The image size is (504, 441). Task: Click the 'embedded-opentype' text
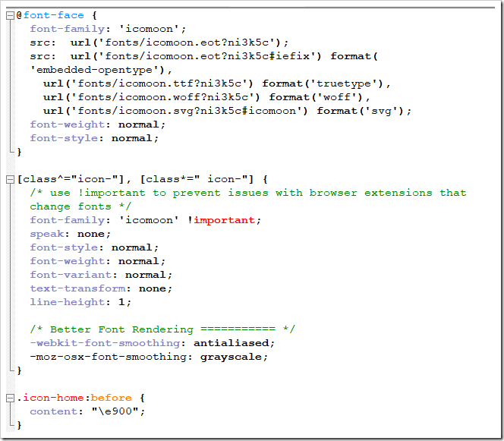point(97,70)
